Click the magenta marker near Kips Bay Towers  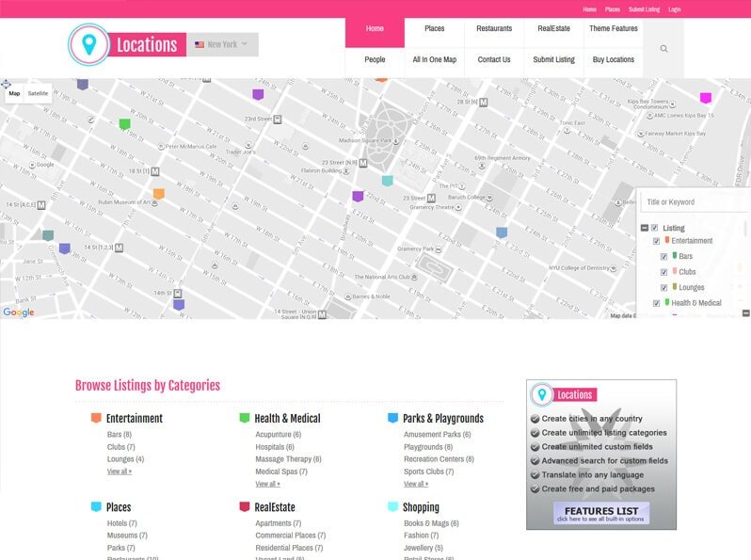pos(706,98)
